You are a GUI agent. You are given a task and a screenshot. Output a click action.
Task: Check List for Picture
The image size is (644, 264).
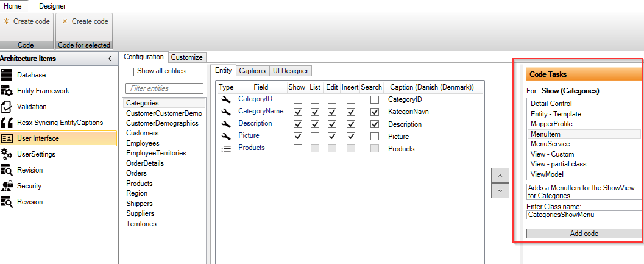[x=314, y=137]
